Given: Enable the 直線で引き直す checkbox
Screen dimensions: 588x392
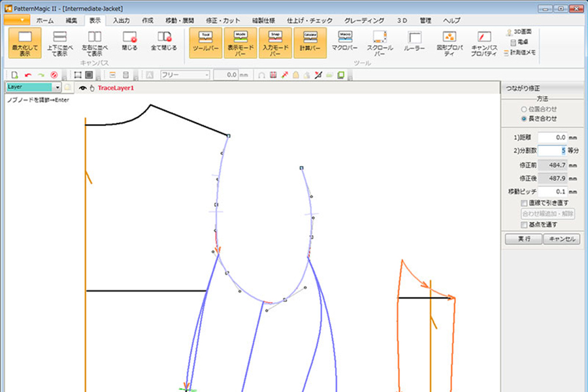Looking at the screenshot, I should point(524,203).
